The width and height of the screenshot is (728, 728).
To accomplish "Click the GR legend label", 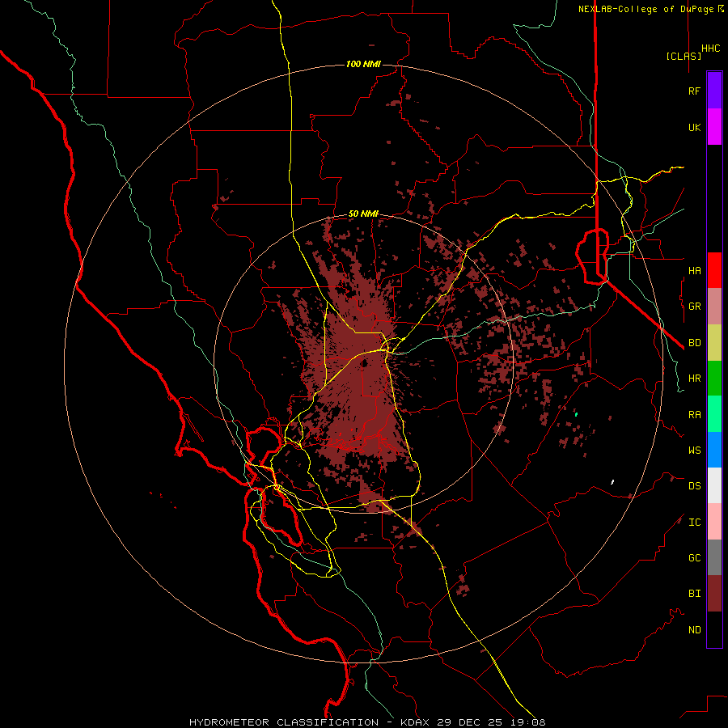I will click(694, 307).
